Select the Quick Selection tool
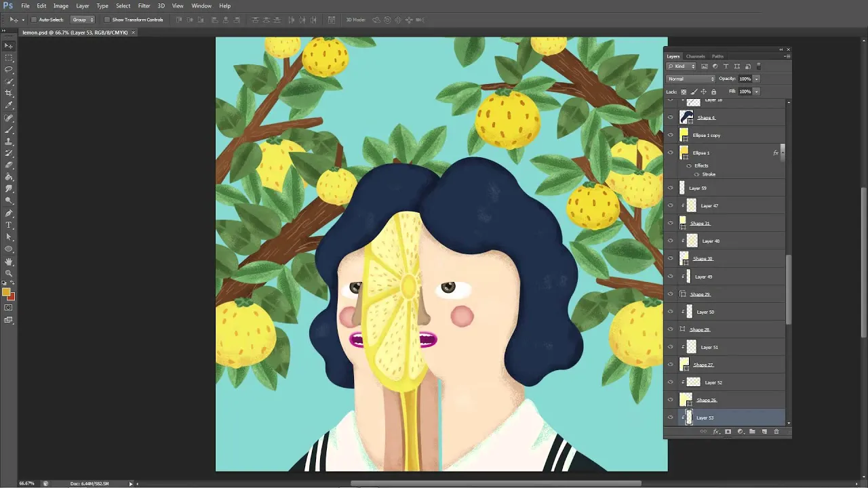 (x=9, y=81)
